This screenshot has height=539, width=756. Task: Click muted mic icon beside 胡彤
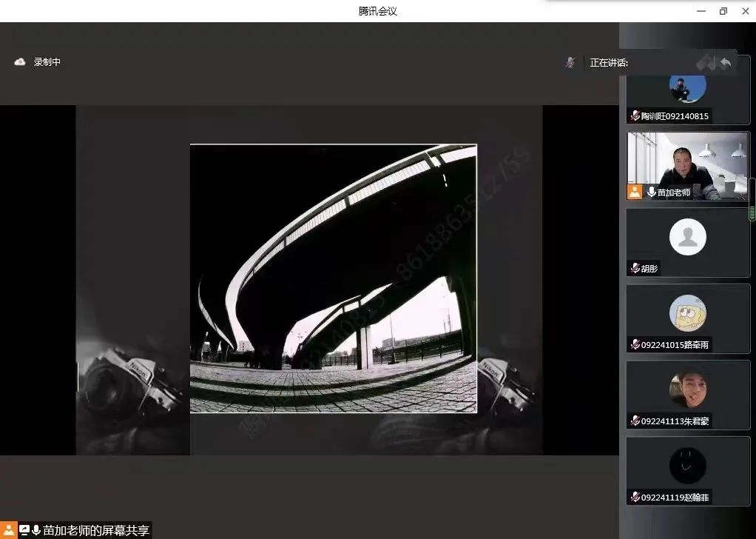635,269
